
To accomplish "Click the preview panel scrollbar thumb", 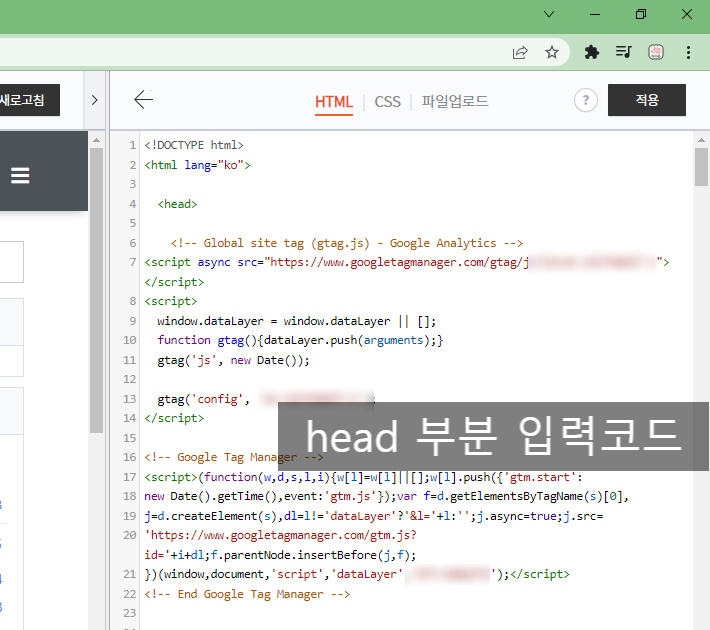I will (x=96, y=290).
